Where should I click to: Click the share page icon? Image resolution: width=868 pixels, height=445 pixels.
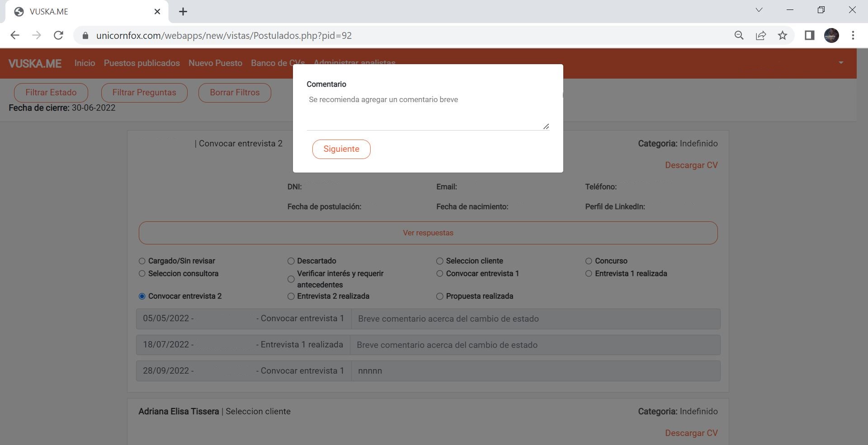761,35
